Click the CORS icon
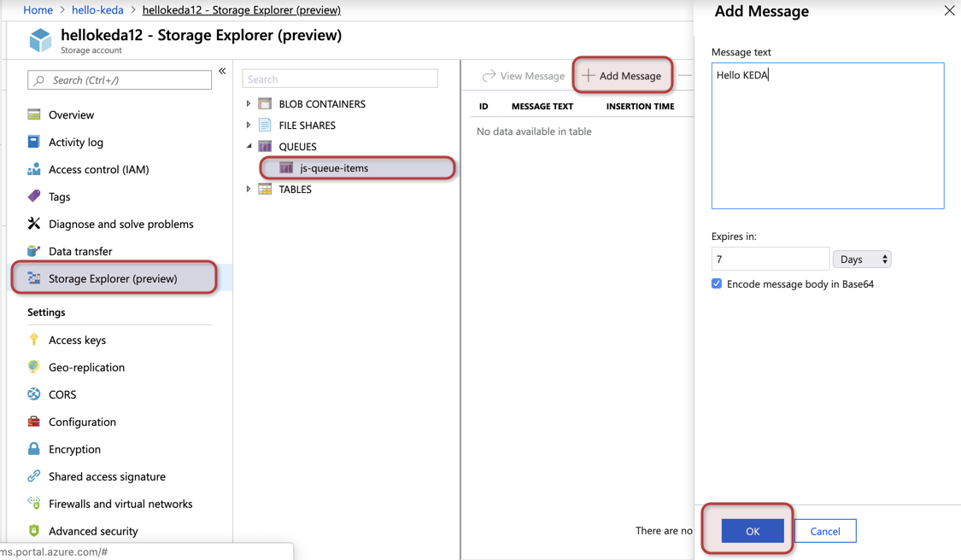This screenshot has height=560, width=961. click(x=33, y=394)
